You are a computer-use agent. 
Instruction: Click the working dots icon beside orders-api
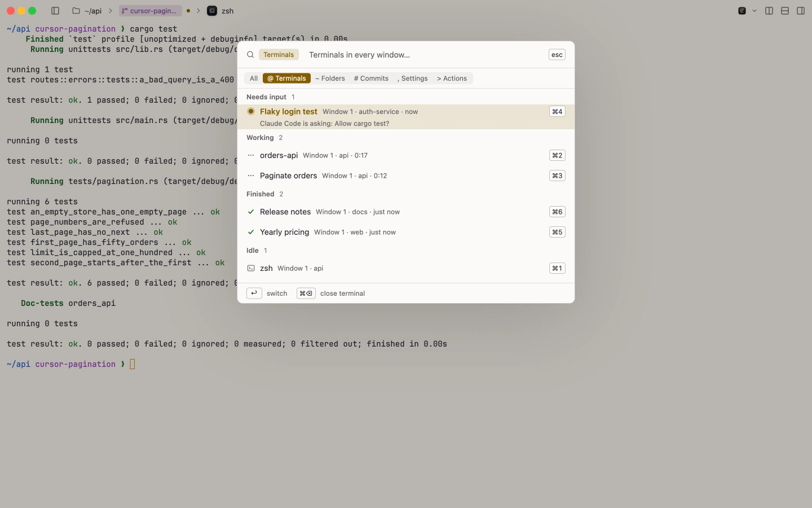tap(251, 155)
